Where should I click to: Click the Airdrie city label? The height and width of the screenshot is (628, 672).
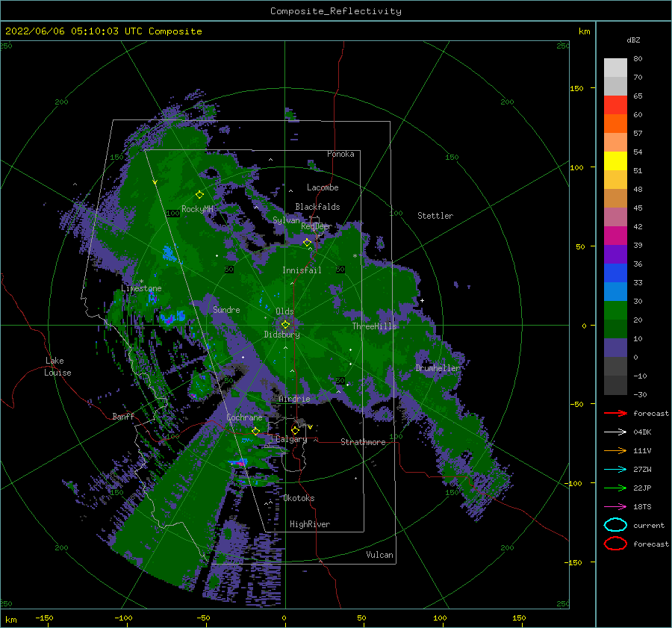click(294, 399)
